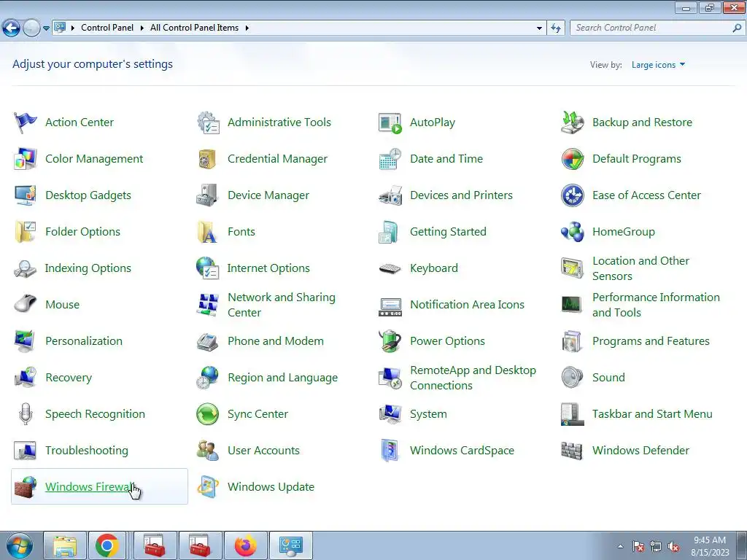Open Phone and Modem settings link

(x=275, y=341)
